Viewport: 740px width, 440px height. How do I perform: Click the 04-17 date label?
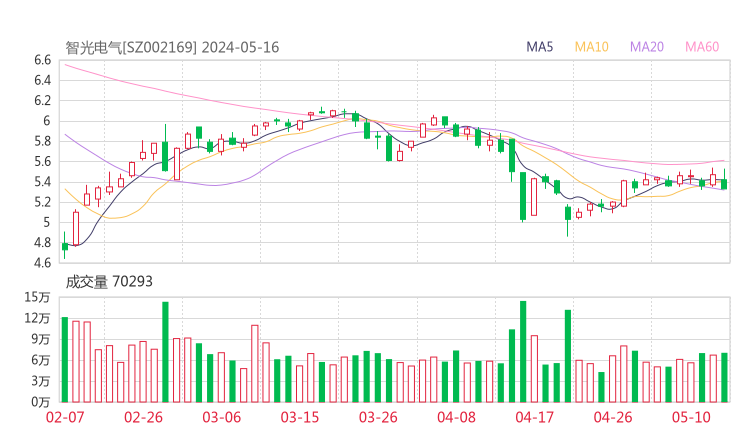[x=535, y=417]
